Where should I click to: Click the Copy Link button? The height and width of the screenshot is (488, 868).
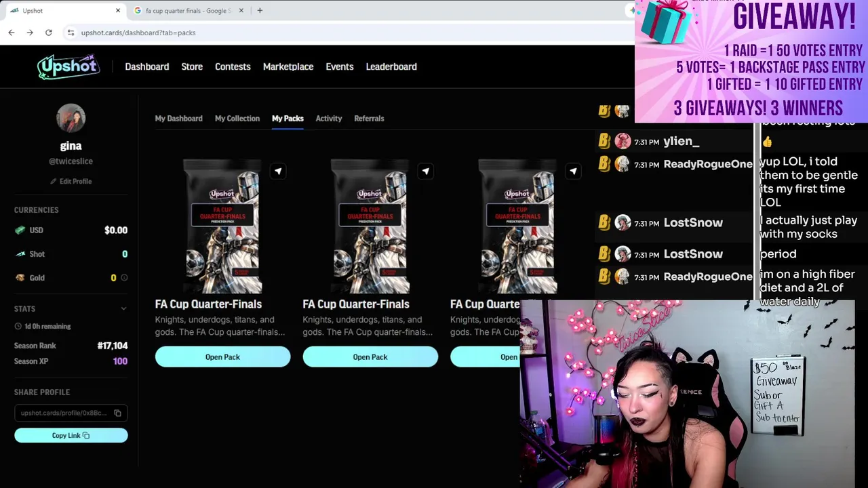(71, 435)
